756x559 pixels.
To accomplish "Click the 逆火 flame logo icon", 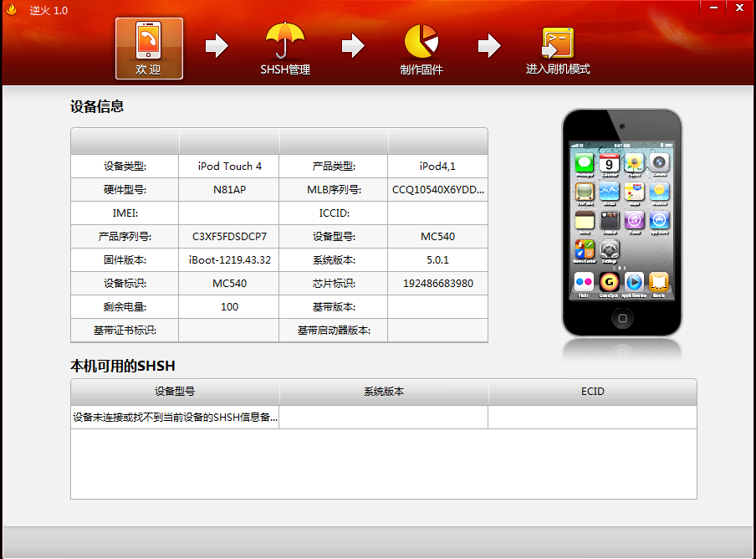I will 11,9.
